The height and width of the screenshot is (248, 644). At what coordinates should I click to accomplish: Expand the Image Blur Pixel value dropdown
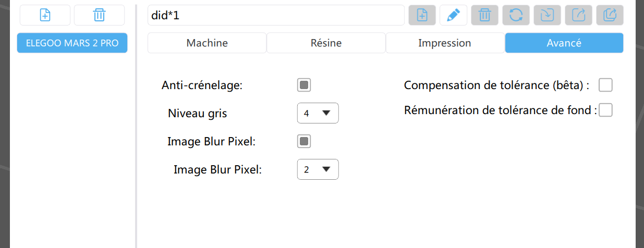318,169
